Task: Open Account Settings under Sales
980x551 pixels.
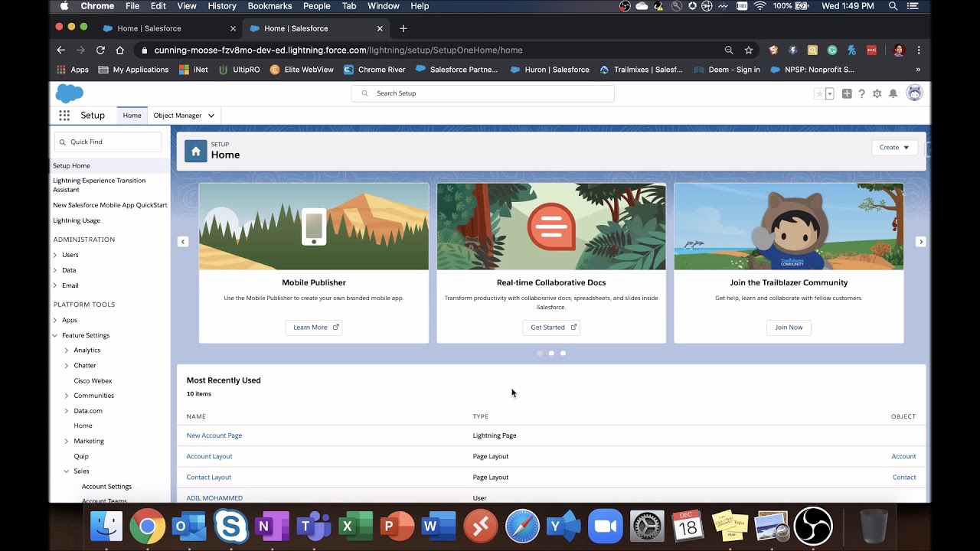Action: tap(106, 487)
